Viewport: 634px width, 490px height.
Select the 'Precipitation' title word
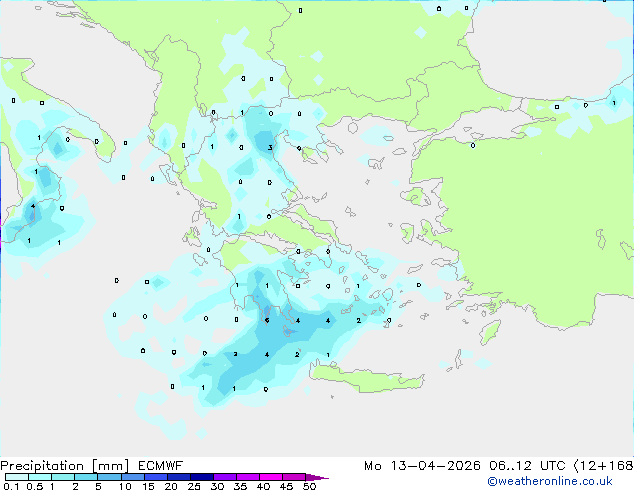click(x=42, y=466)
